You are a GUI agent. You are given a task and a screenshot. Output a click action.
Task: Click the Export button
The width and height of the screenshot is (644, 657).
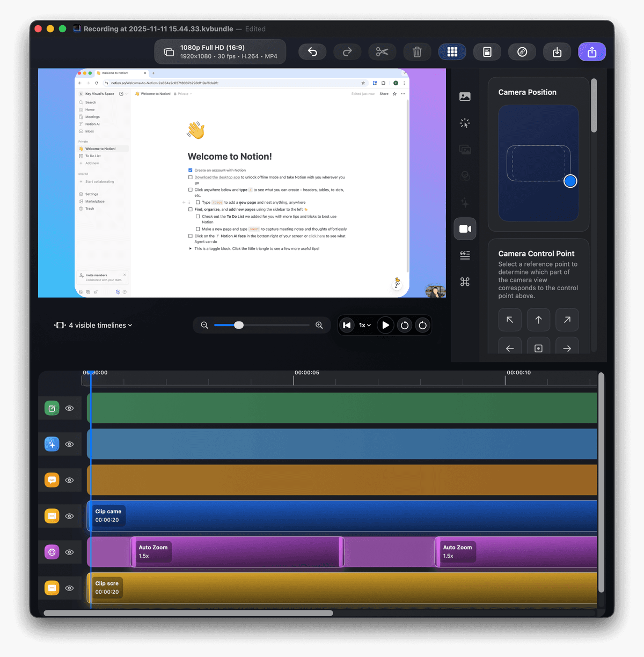(591, 51)
